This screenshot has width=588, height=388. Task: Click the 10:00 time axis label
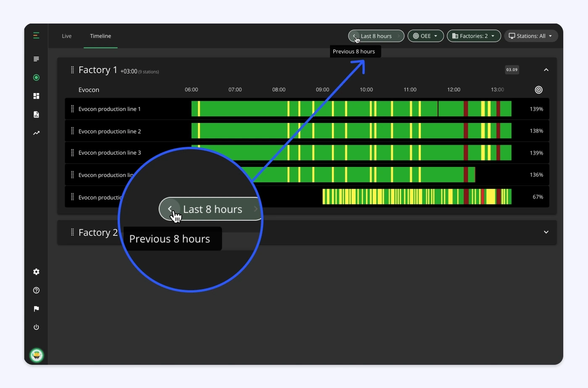pos(366,90)
